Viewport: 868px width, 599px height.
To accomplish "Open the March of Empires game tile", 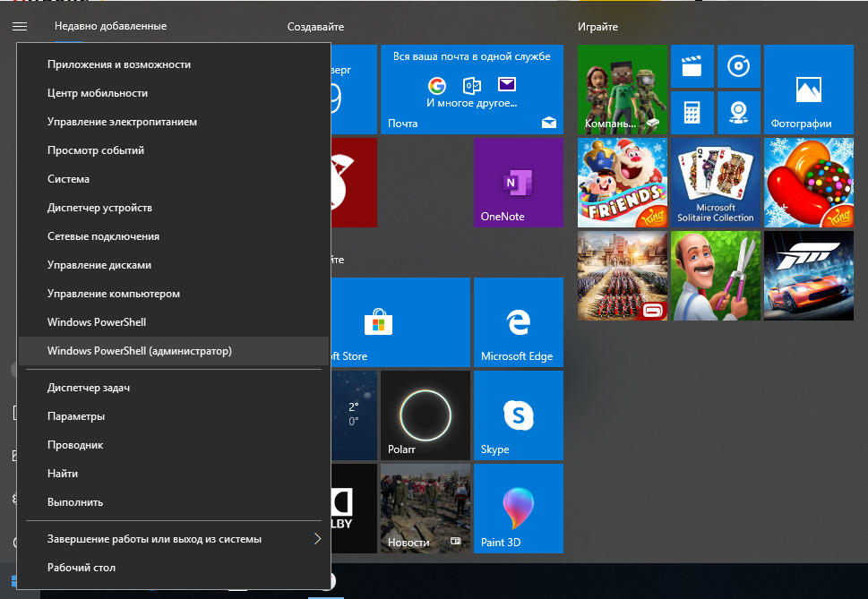I will click(x=623, y=276).
